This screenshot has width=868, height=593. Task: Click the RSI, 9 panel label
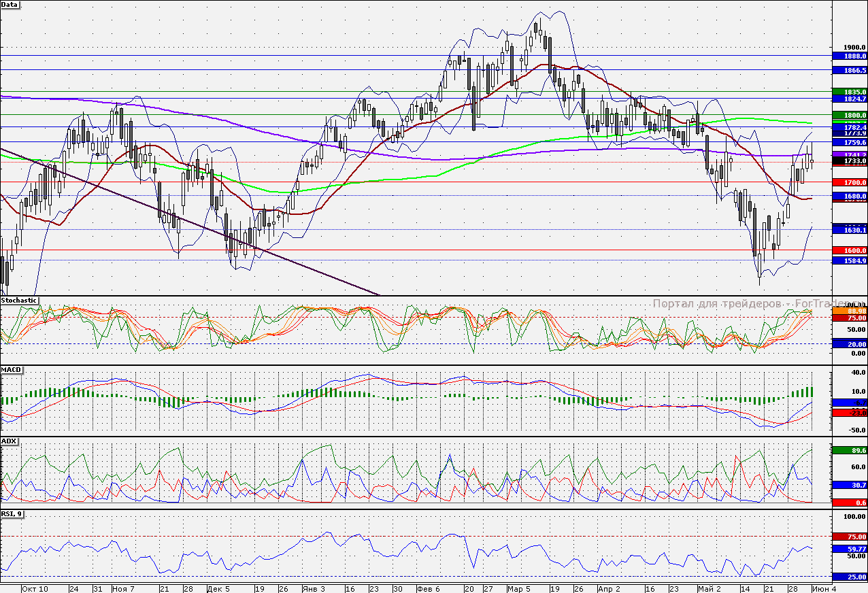click(13, 514)
